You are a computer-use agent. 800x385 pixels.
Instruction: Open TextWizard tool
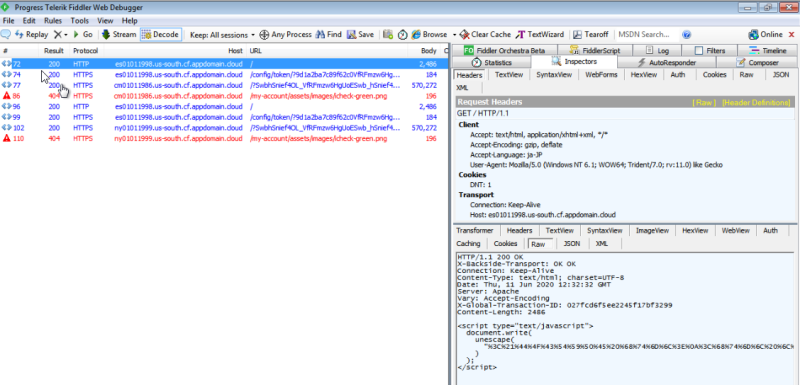click(540, 35)
